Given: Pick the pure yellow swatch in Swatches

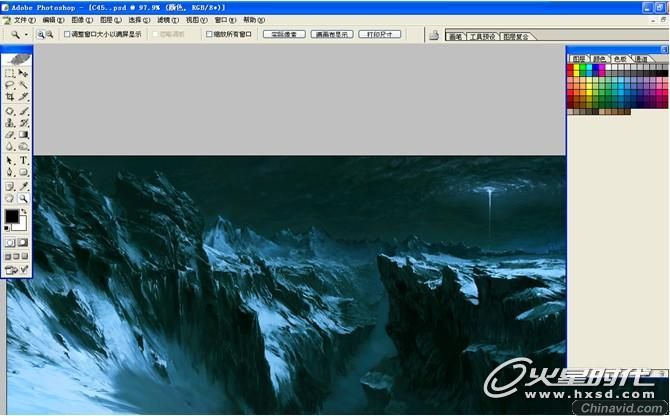Looking at the screenshot, I should [x=576, y=67].
